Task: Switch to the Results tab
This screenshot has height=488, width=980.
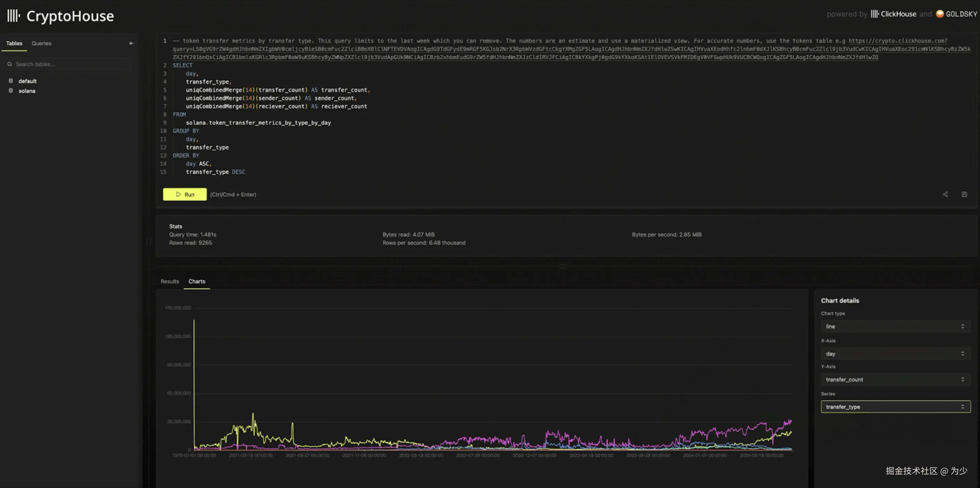Action: (x=170, y=281)
